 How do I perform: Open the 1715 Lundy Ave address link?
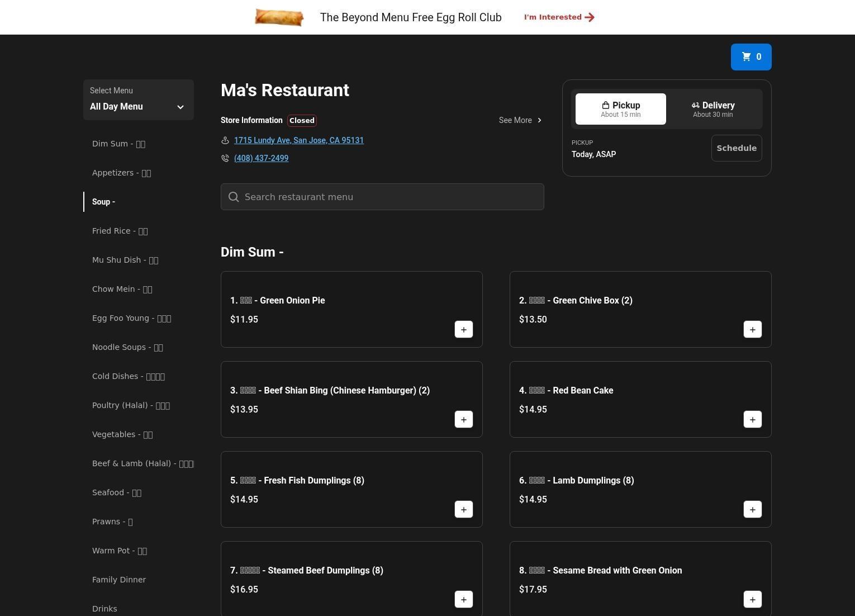point(298,140)
